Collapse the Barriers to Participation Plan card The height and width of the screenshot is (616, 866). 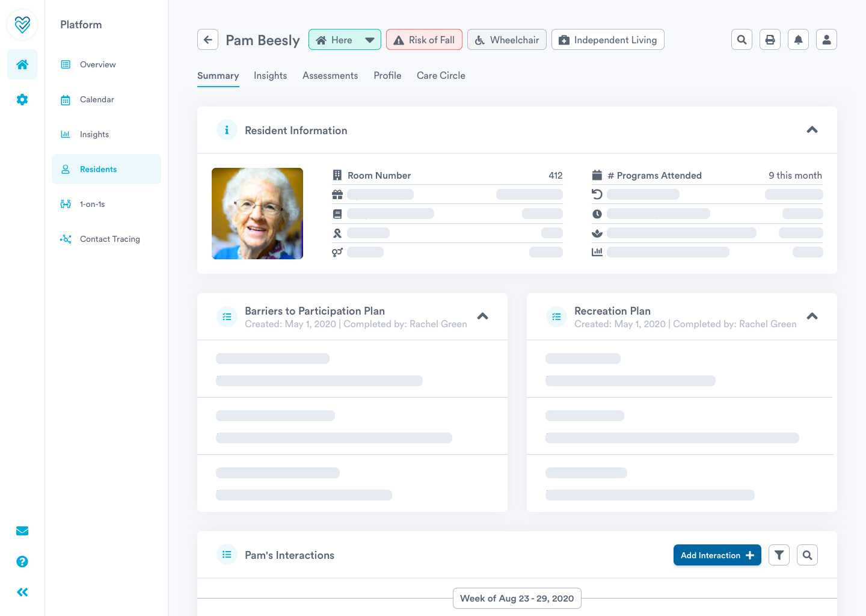[482, 316]
